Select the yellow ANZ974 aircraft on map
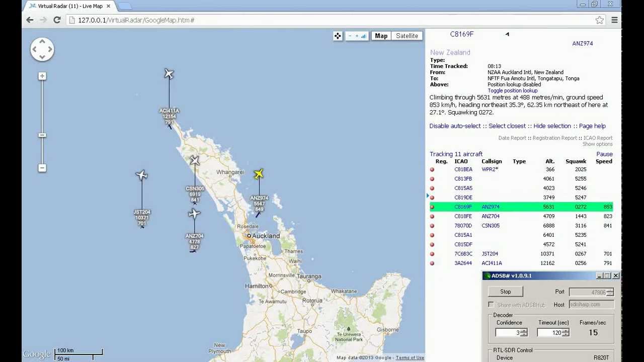The image size is (644, 362). tap(259, 174)
